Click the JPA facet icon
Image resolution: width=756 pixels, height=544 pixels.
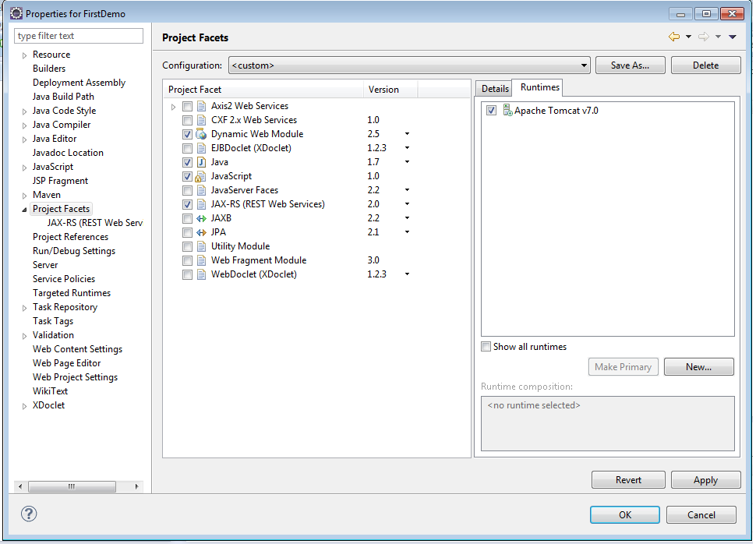(x=200, y=231)
